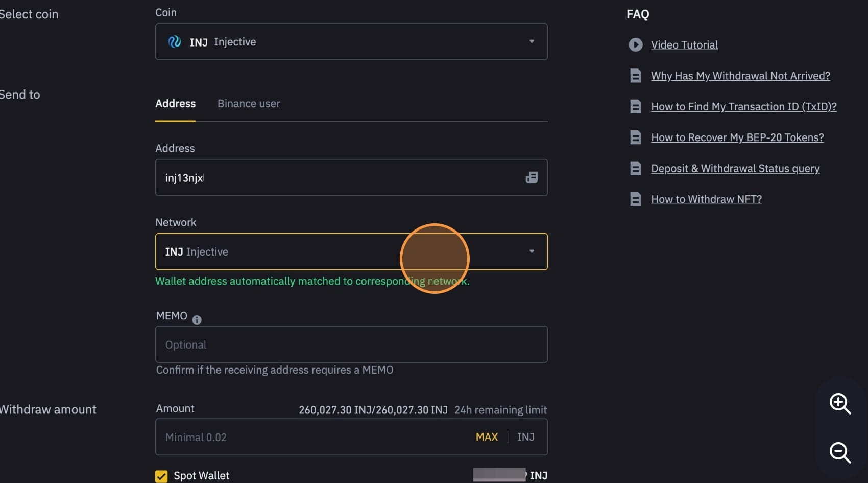
Task: Click the MEMO info icon
Action: point(197,319)
